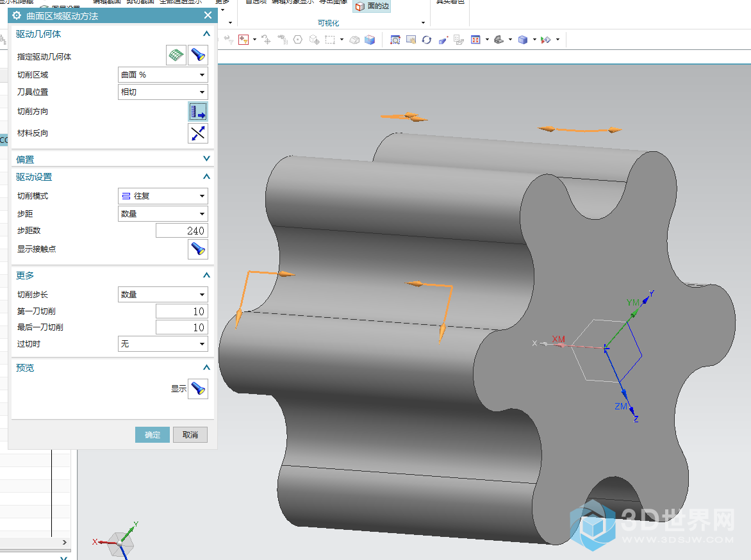751x560 pixels.
Task: Click the view triad cube in corner
Action: pyautogui.click(x=119, y=543)
